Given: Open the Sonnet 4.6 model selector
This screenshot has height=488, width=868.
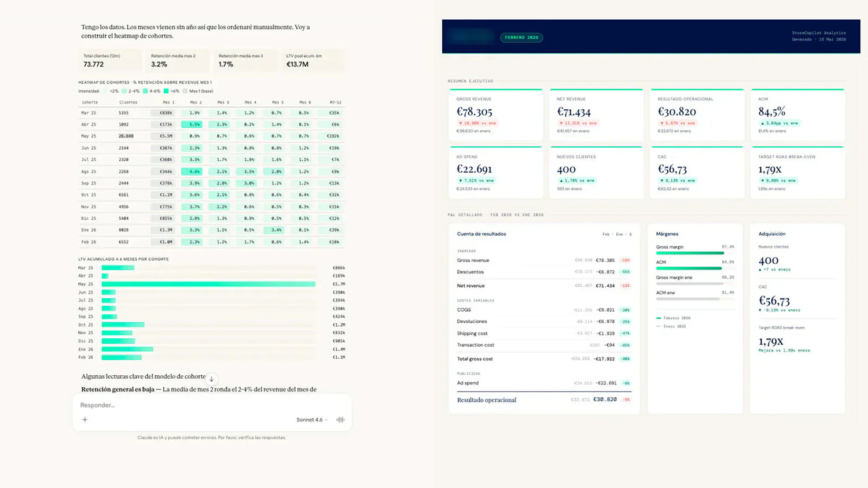Looking at the screenshot, I should click(x=312, y=420).
